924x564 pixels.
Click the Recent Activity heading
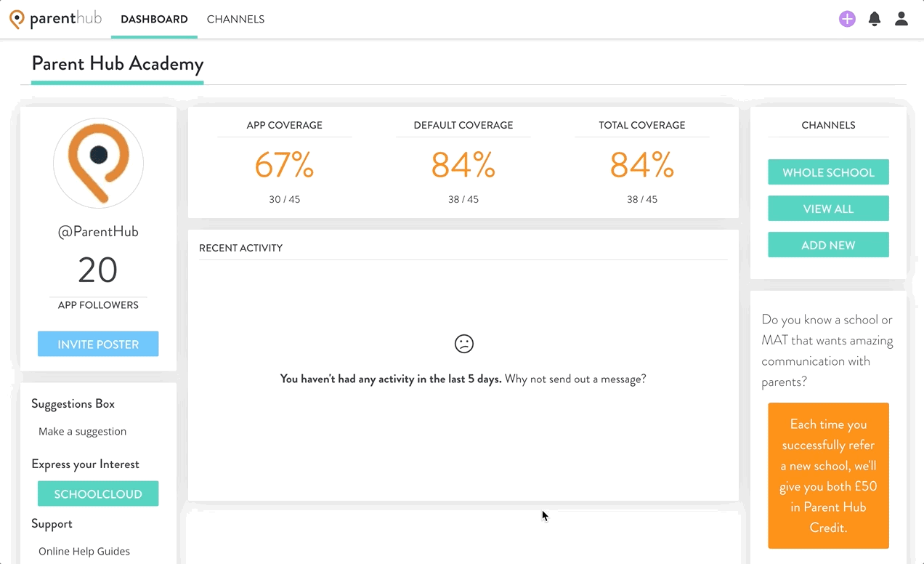click(x=240, y=248)
